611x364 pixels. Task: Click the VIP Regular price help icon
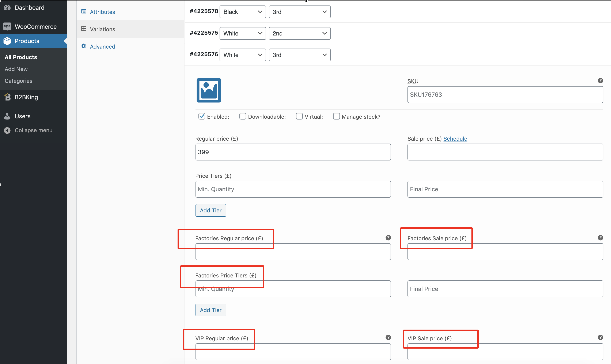(x=388, y=338)
